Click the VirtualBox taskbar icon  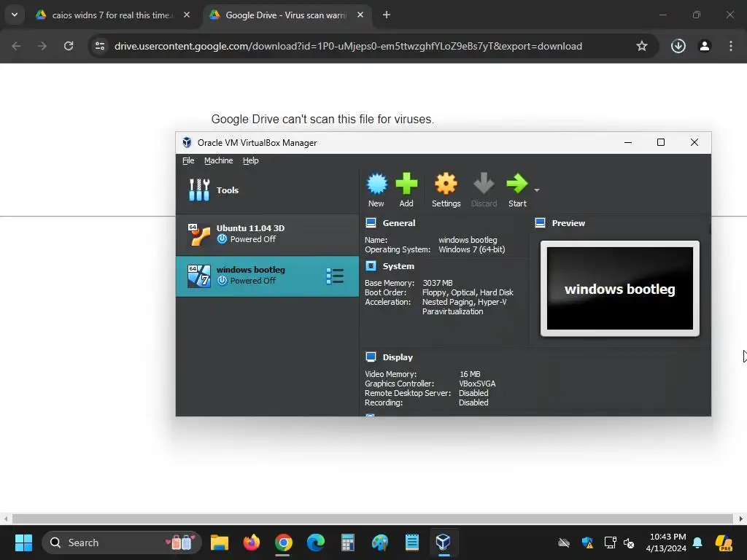point(444,542)
